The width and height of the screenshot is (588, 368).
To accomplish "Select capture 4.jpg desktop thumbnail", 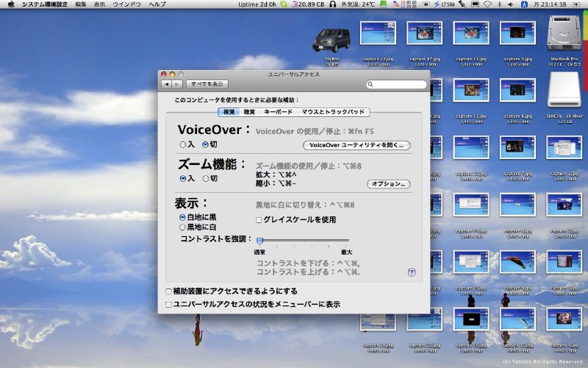I will (x=564, y=319).
